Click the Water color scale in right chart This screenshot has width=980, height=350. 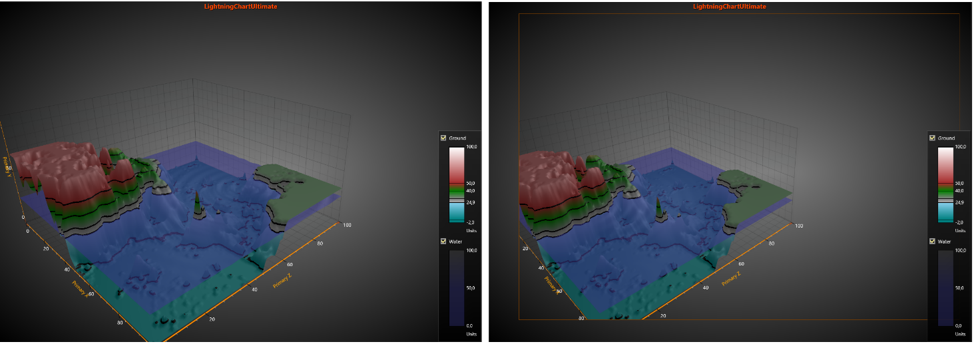[946, 288]
